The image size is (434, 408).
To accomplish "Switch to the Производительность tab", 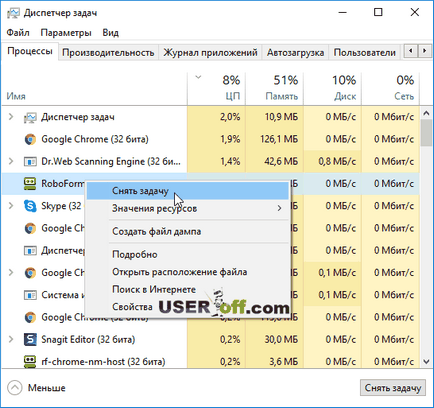I will coord(108,53).
